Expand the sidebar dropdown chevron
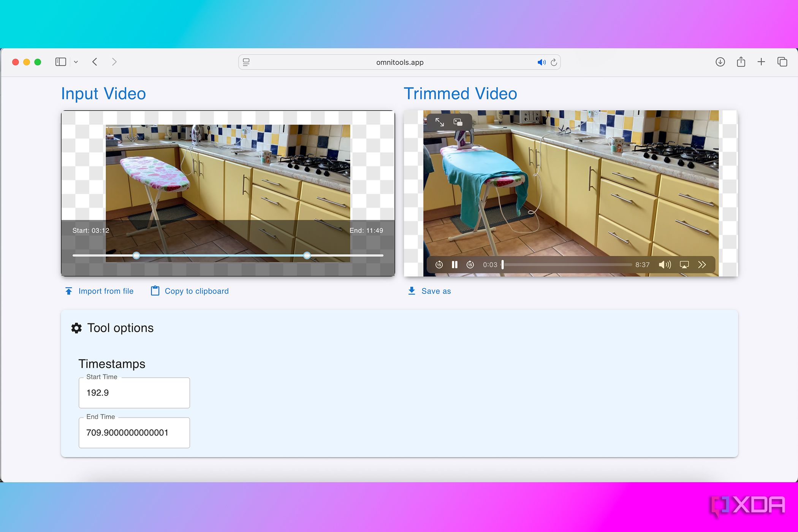The image size is (798, 532). (x=76, y=62)
